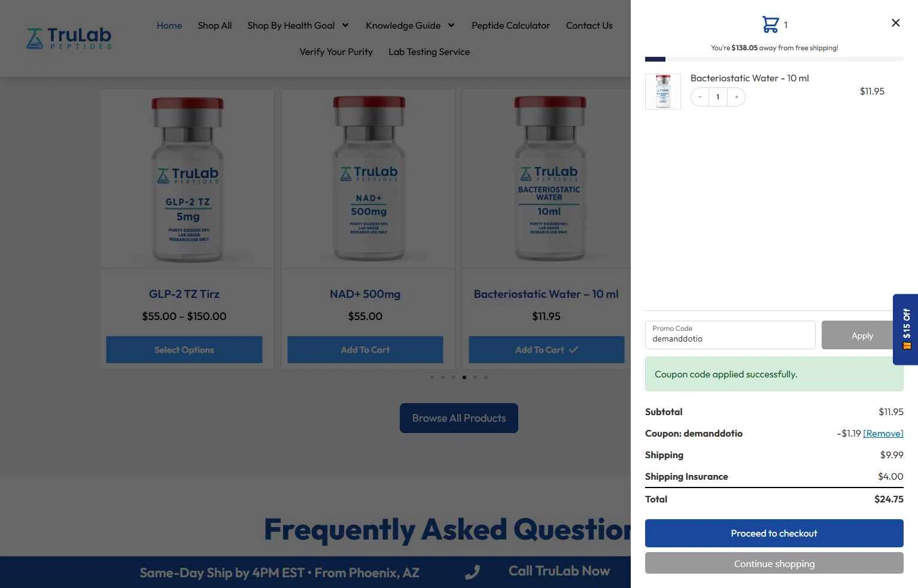
Task: Select Options for GLP-2 TZ Tirz
Action: coord(184,350)
